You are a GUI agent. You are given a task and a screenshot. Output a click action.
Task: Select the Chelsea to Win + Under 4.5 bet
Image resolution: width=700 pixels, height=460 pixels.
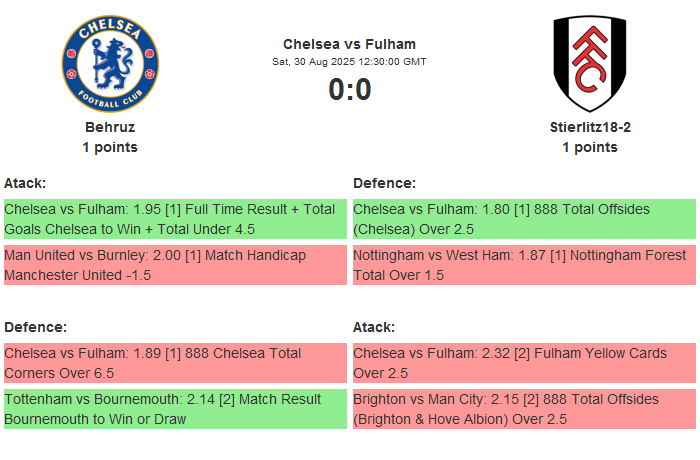pyautogui.click(x=175, y=219)
